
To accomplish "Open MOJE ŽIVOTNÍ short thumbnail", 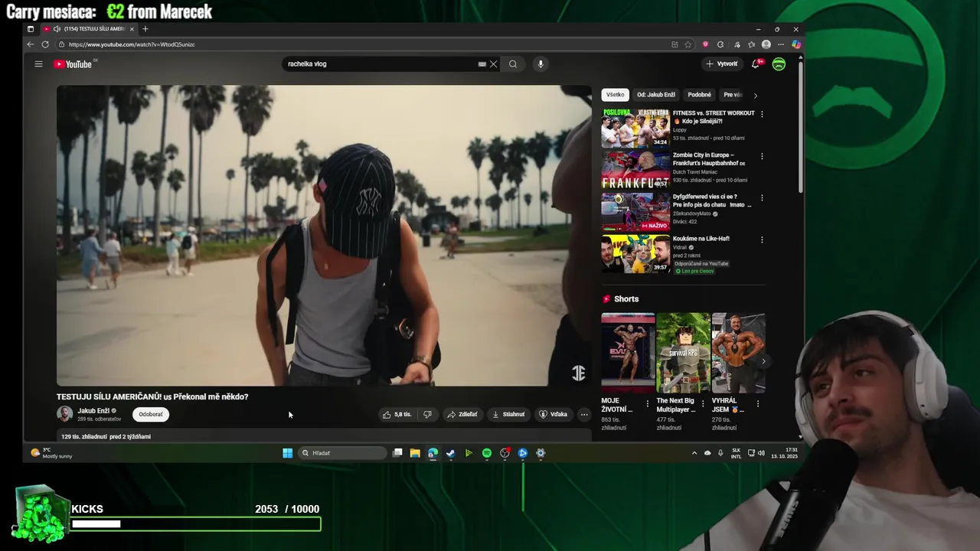I will click(628, 353).
